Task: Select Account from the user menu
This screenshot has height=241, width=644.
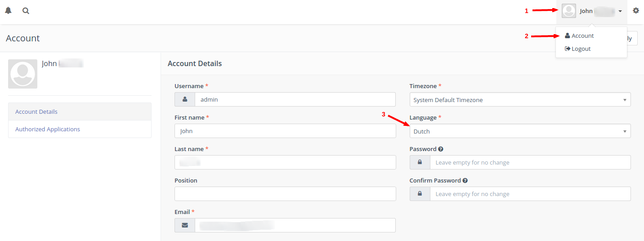Action: 582,36
